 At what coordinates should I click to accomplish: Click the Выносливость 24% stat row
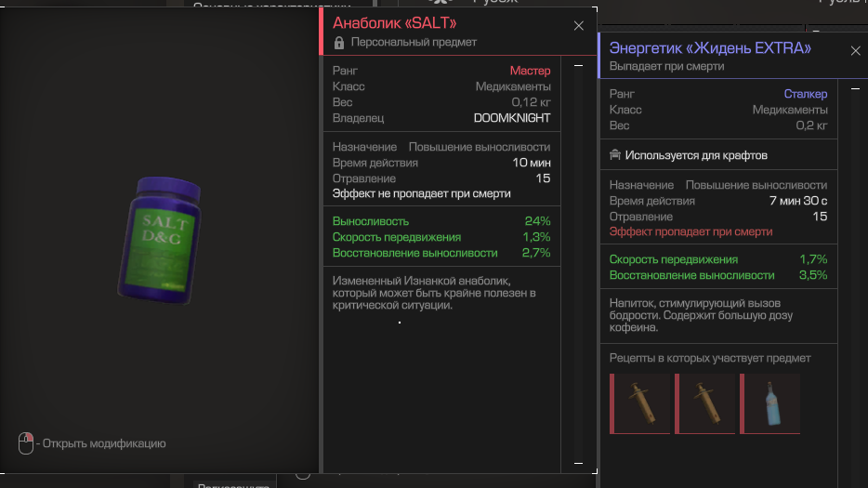[441, 221]
